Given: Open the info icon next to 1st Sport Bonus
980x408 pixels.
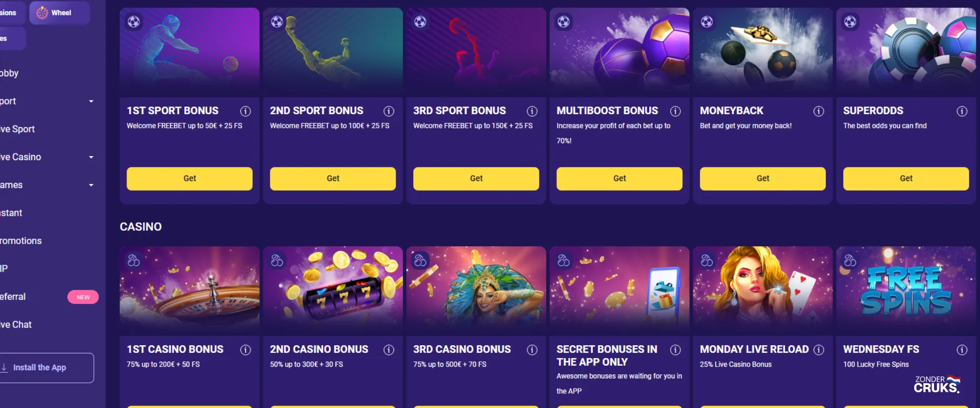Looking at the screenshot, I should [x=246, y=111].
